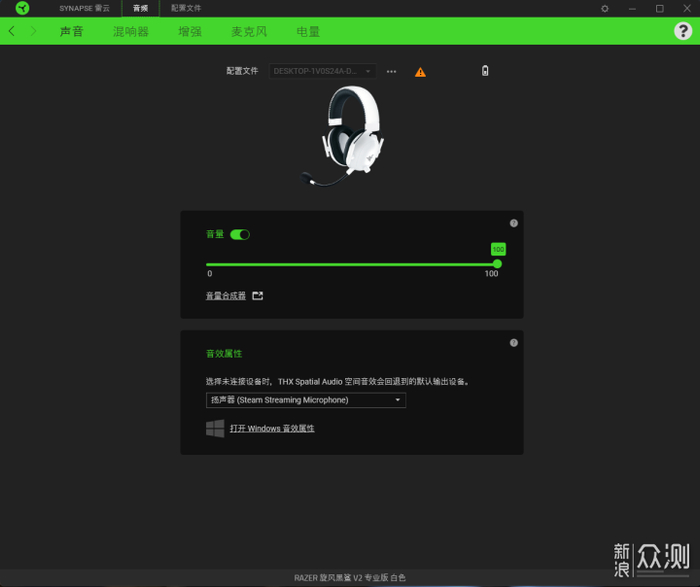Image resolution: width=700 pixels, height=587 pixels.
Task: Click the Razer Synapse logo icon
Action: 22,8
